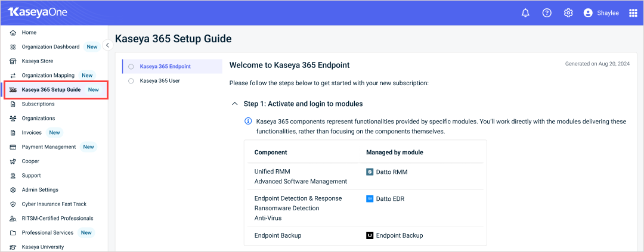Click Ransomware Detection text
The image size is (644, 252).
[287, 208]
